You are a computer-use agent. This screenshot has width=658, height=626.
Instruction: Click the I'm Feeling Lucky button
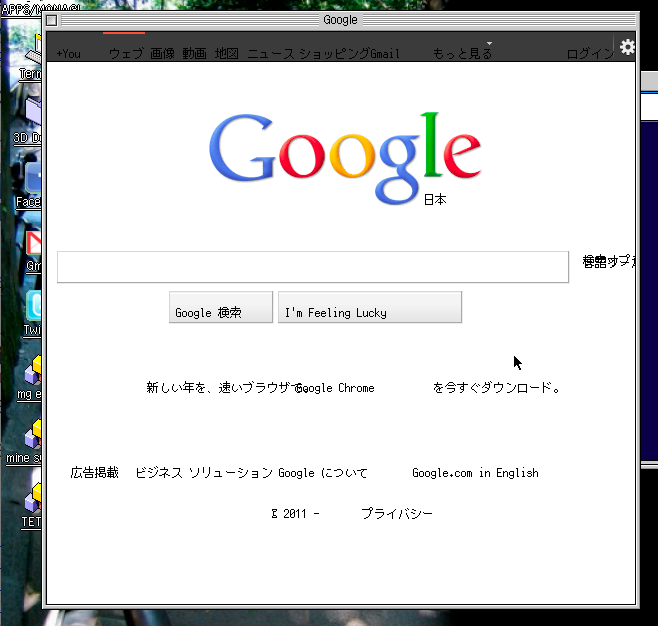pos(370,307)
